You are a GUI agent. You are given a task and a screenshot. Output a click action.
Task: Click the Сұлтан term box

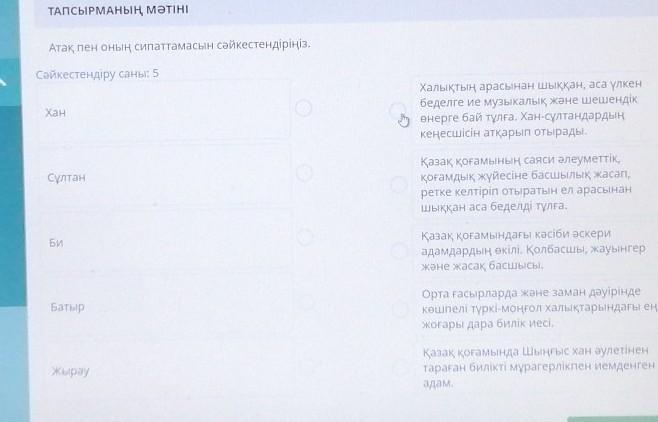(x=164, y=175)
